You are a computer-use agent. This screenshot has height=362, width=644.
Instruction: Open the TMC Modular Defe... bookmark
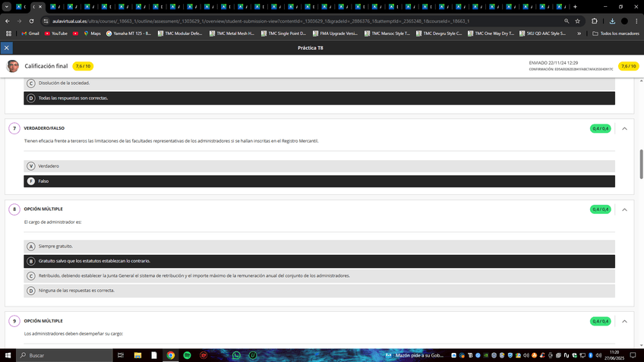(x=180, y=33)
